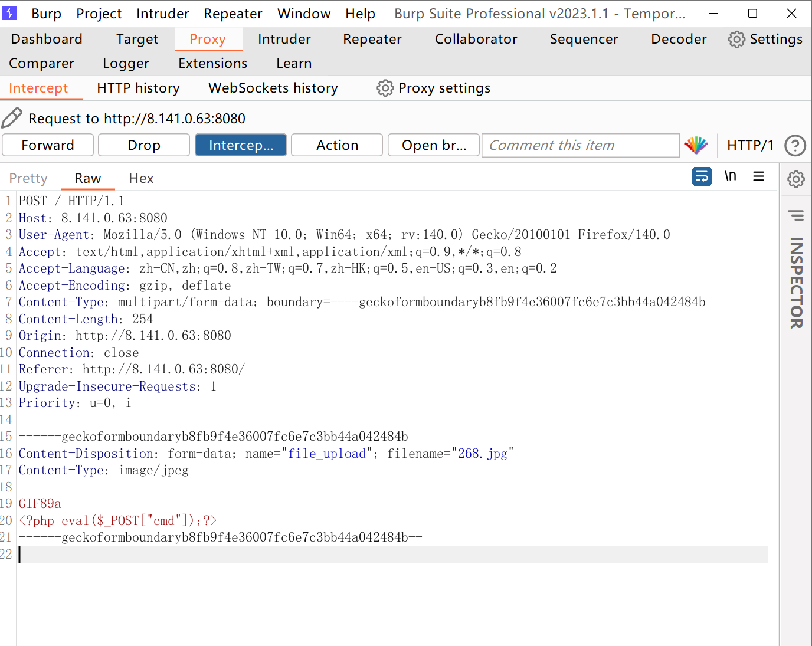The height and width of the screenshot is (646, 812).
Task: Click the Burp Suite lightning logo icon
Action: (9, 12)
